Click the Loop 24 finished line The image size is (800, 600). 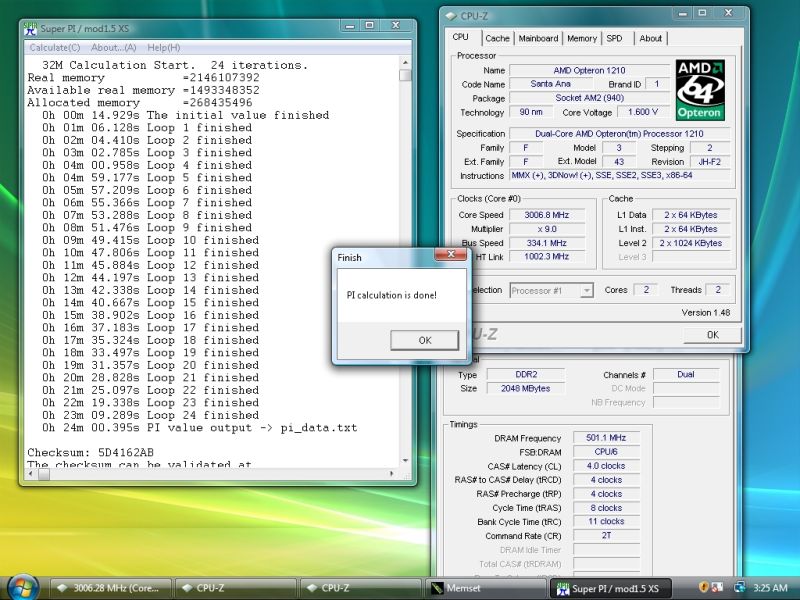(x=150, y=415)
